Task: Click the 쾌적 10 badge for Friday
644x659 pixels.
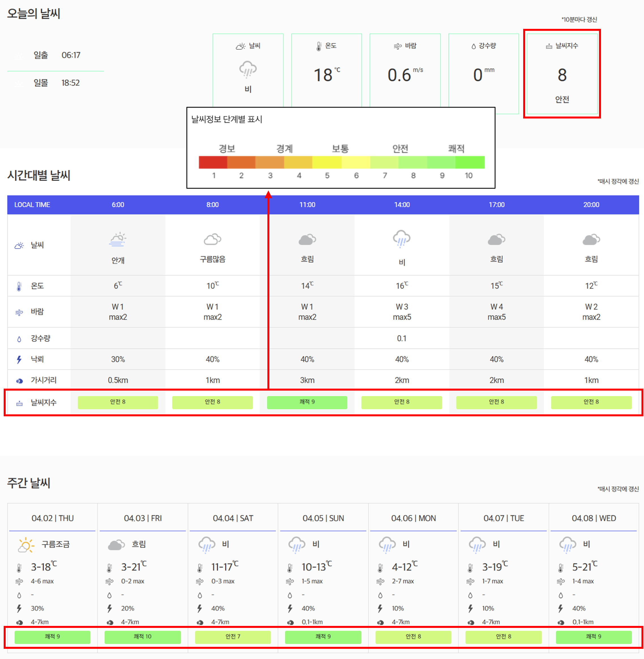Action: pos(142,636)
